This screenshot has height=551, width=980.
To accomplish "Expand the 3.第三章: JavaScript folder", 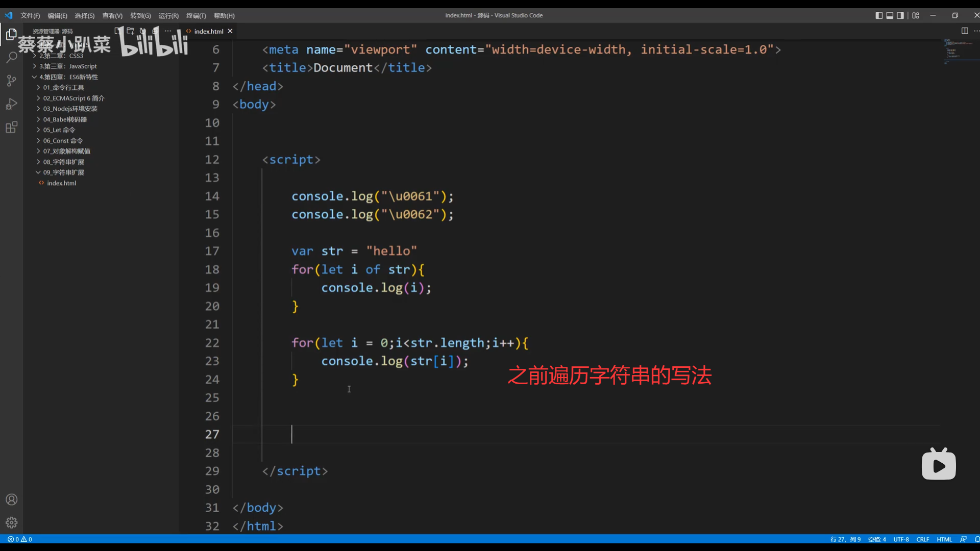I will pos(67,66).
